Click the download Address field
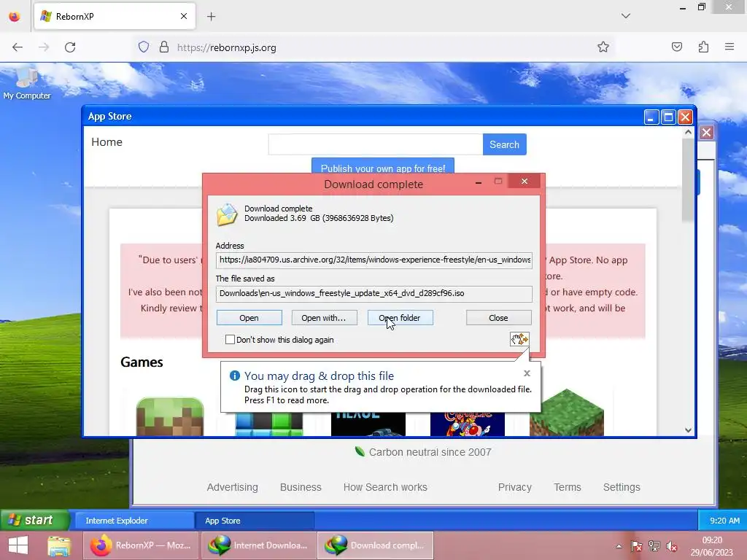 374,260
